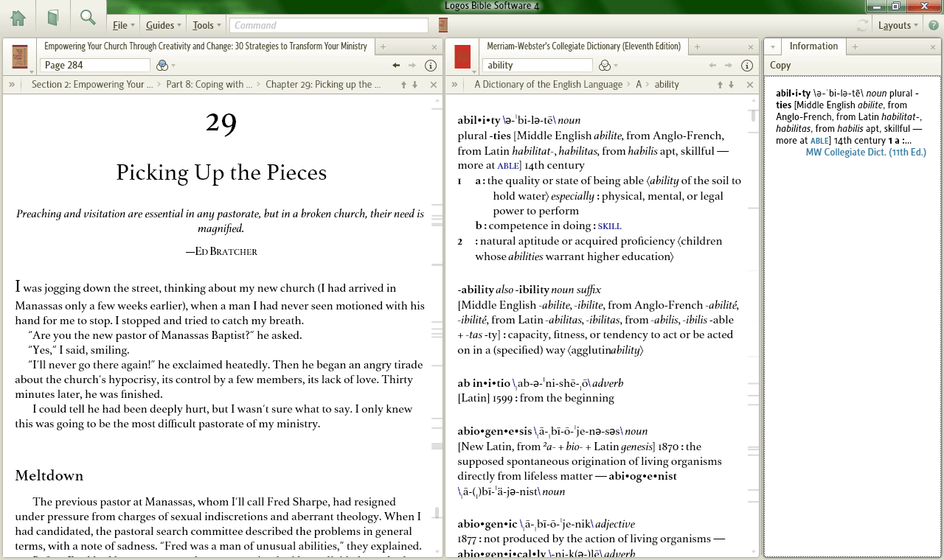The width and height of the screenshot is (944, 560).
Task: Expand the breadcrumb chevron in the dictionary panel
Action: pyautogui.click(x=454, y=85)
